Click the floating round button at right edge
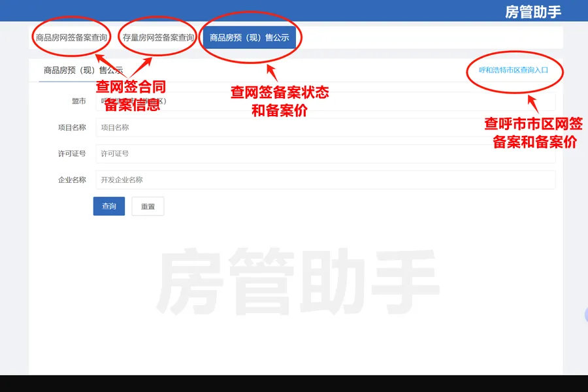Screen dimensions: 588x392 point(585,316)
